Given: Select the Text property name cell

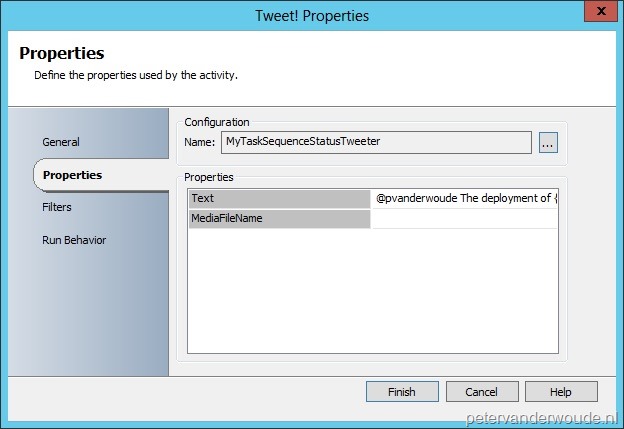Looking at the screenshot, I should coord(279,199).
